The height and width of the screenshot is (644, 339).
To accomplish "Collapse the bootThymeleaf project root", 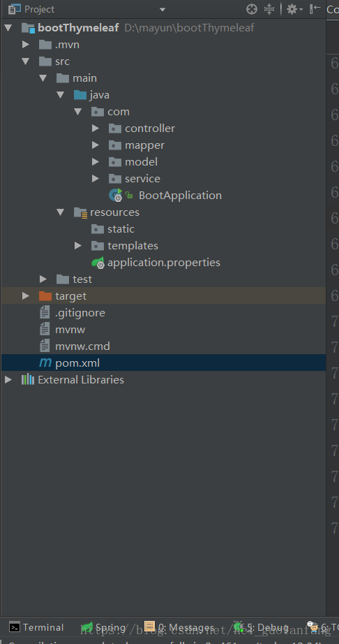I will [8, 28].
